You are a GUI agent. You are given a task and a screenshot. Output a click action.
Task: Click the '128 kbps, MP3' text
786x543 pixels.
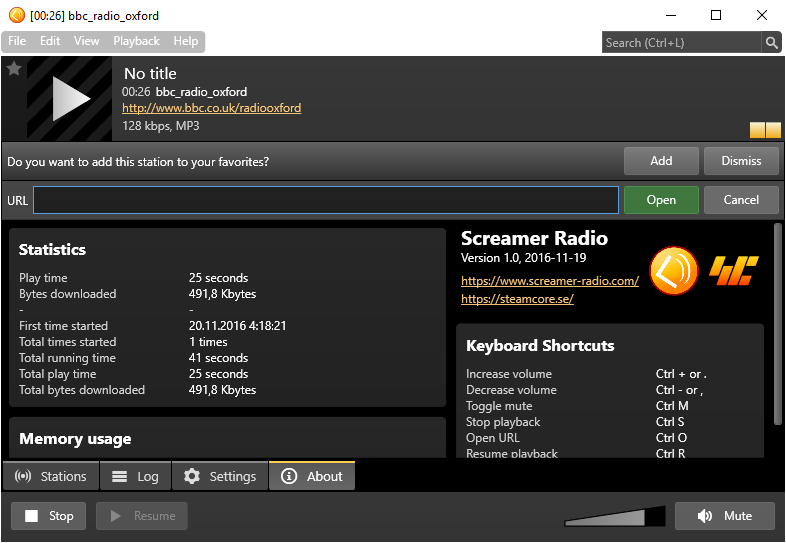[x=160, y=126]
